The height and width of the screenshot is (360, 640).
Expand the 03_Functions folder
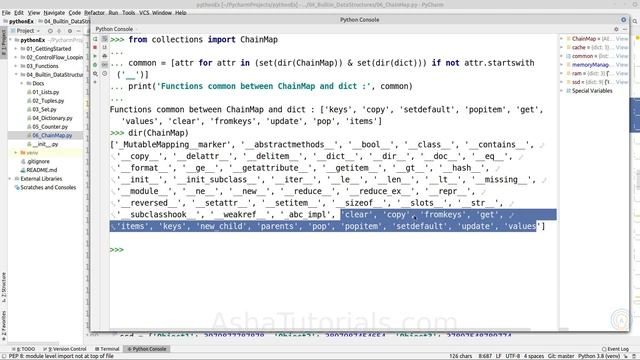point(16,66)
